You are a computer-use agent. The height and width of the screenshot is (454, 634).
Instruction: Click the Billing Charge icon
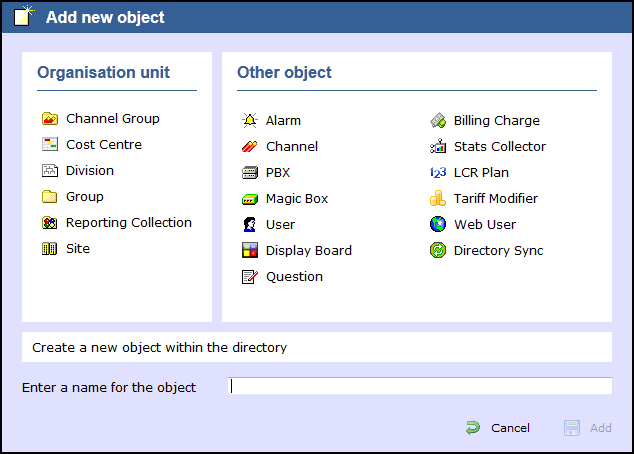click(438, 121)
